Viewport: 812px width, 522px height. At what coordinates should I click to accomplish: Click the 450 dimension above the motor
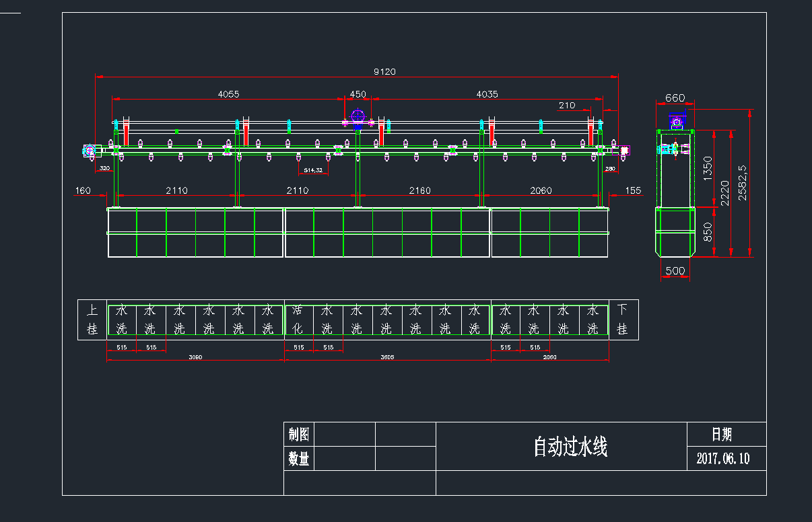point(358,94)
